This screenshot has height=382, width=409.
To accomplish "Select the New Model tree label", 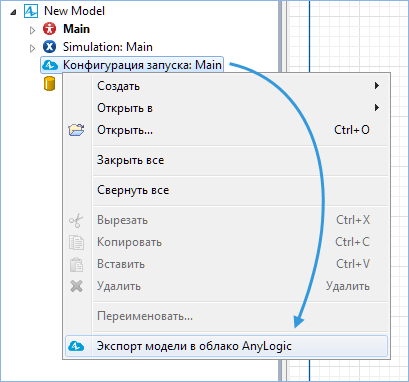I will coord(74,11).
